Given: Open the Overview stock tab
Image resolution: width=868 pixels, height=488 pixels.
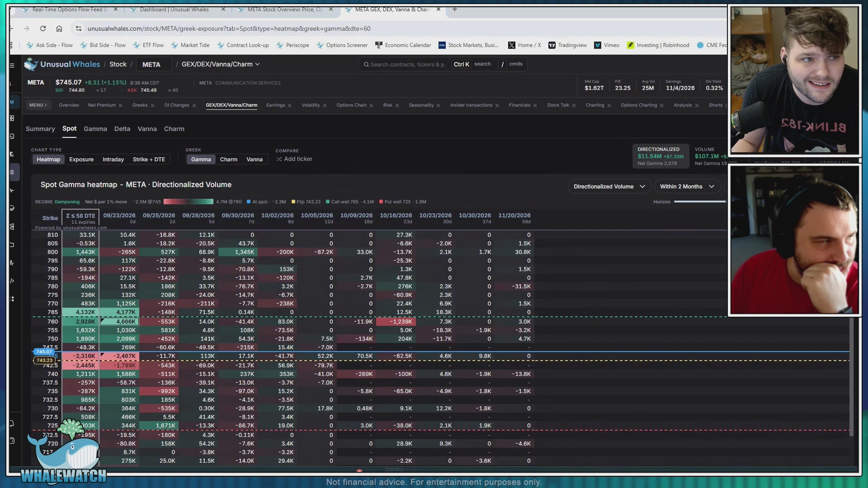Looking at the screenshot, I should pos(69,105).
